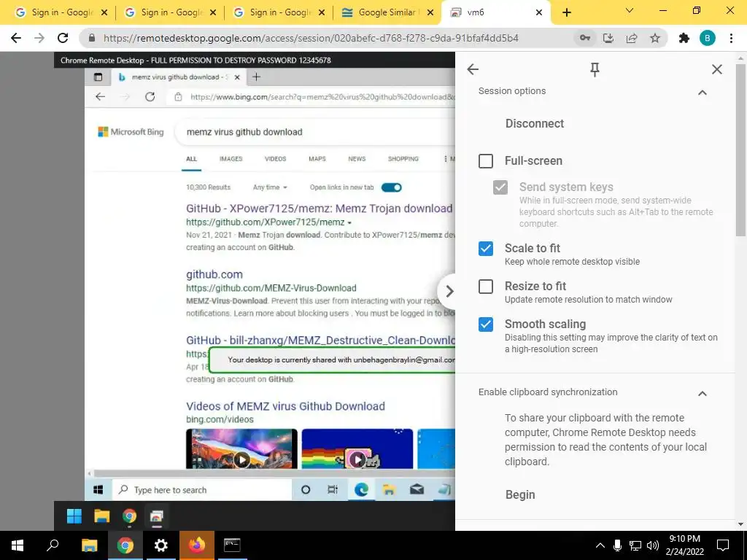This screenshot has height=560, width=747.
Task: Share this page via share icon
Action: (x=632, y=38)
